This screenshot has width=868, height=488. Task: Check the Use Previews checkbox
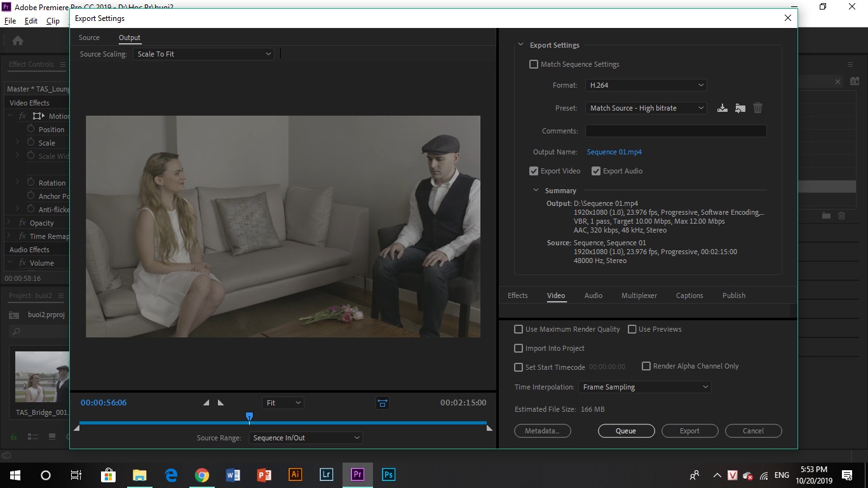[632, 329]
